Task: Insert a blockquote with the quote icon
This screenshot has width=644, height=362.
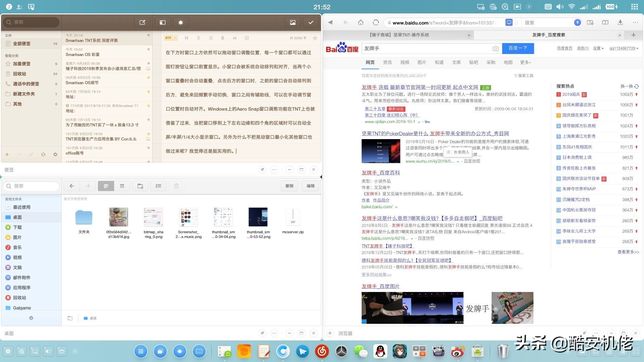Action: [x=235, y=38]
